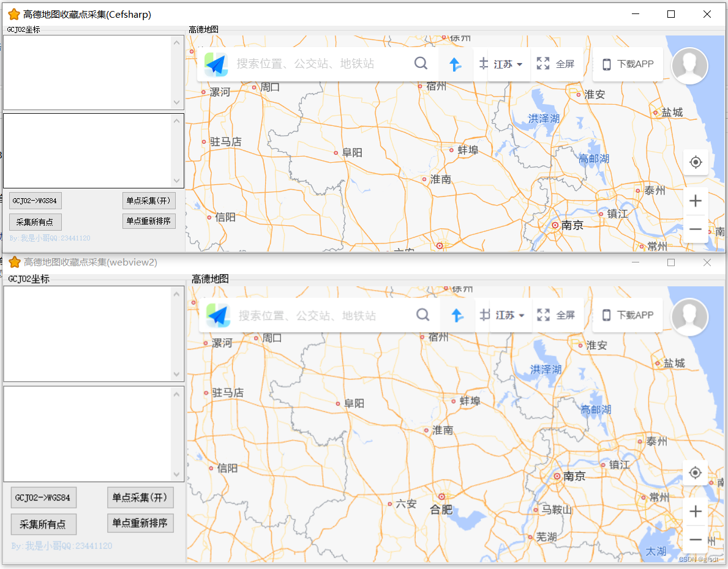Click 蚌埠 city label on webview2 map
728x569 pixels.
[470, 401]
